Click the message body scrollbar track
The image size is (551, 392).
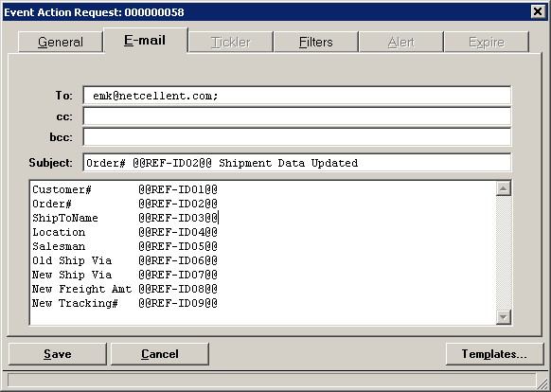504,253
